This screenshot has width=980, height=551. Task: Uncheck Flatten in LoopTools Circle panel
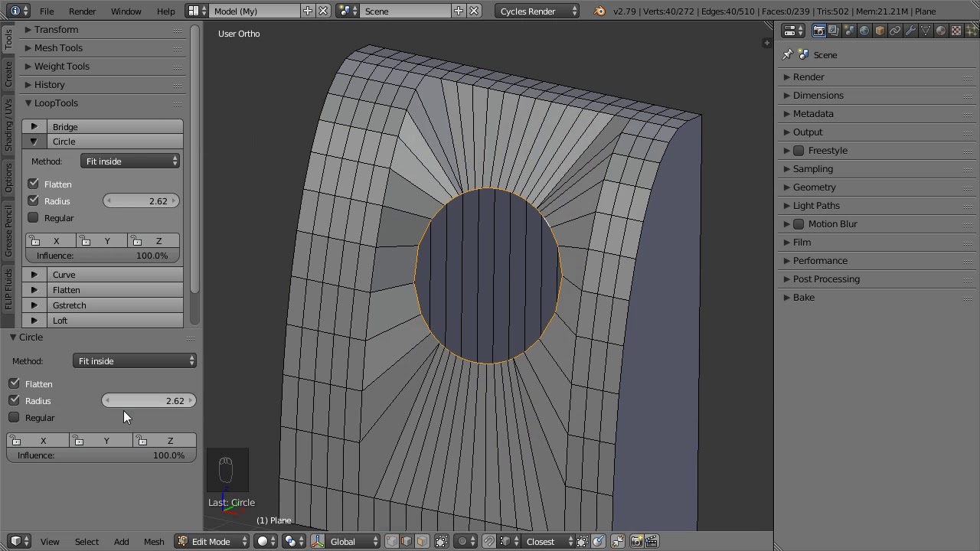34,184
